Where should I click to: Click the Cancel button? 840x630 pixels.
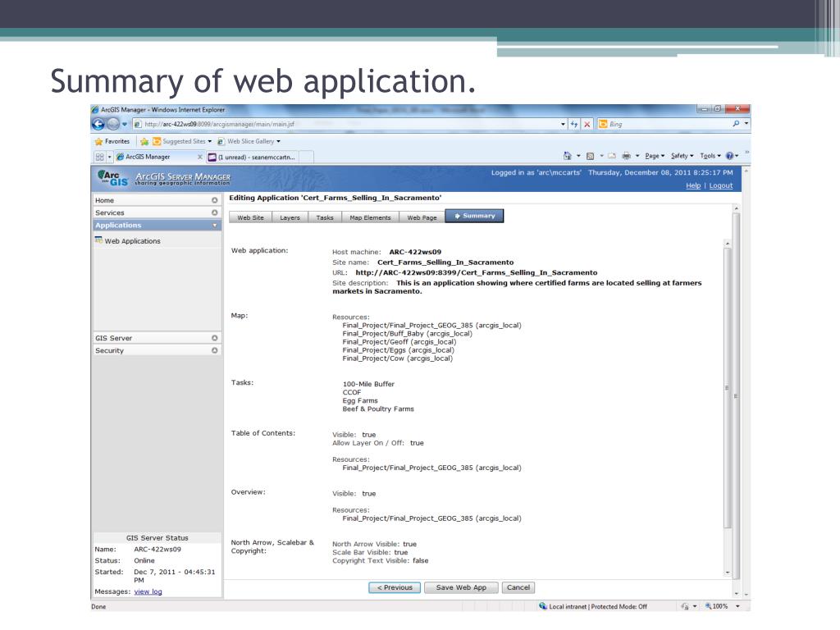click(x=518, y=587)
